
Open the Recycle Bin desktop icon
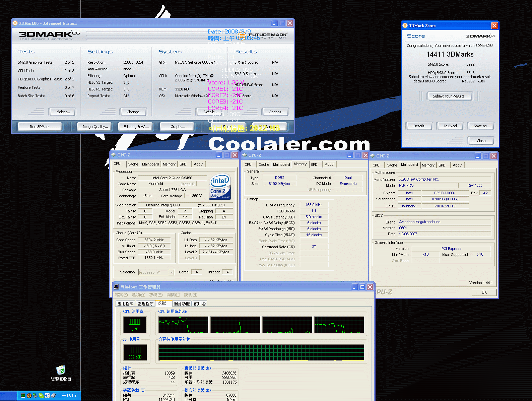[61, 370]
